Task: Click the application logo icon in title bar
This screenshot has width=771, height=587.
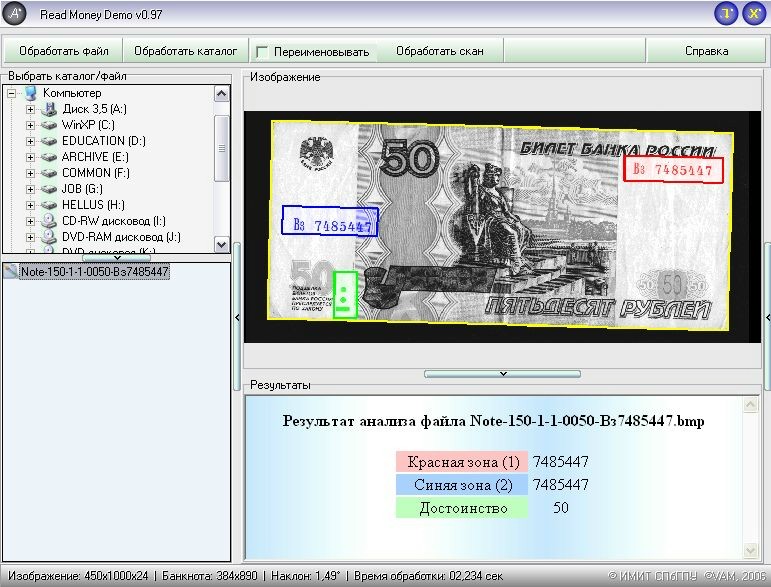Action: click(14, 13)
